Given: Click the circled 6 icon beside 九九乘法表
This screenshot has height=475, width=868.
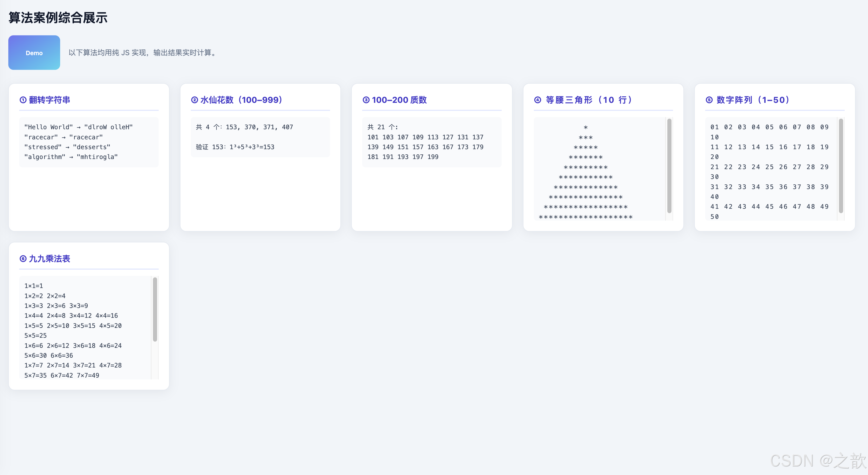Looking at the screenshot, I should click(x=23, y=258).
